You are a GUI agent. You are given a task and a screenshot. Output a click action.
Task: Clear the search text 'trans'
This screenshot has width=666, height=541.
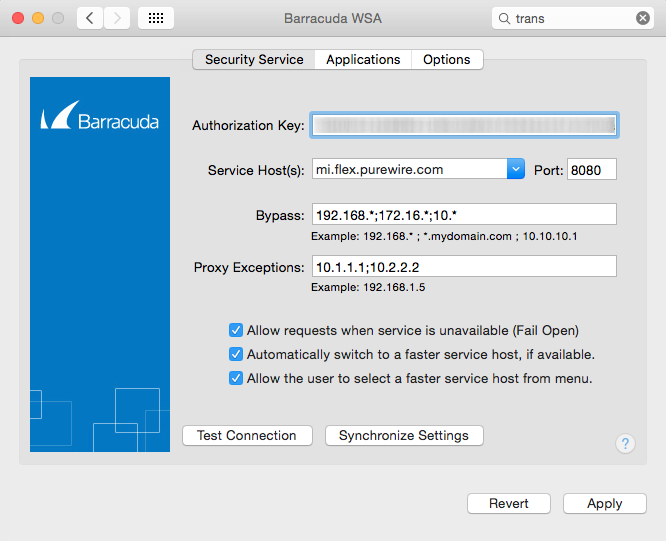click(642, 18)
